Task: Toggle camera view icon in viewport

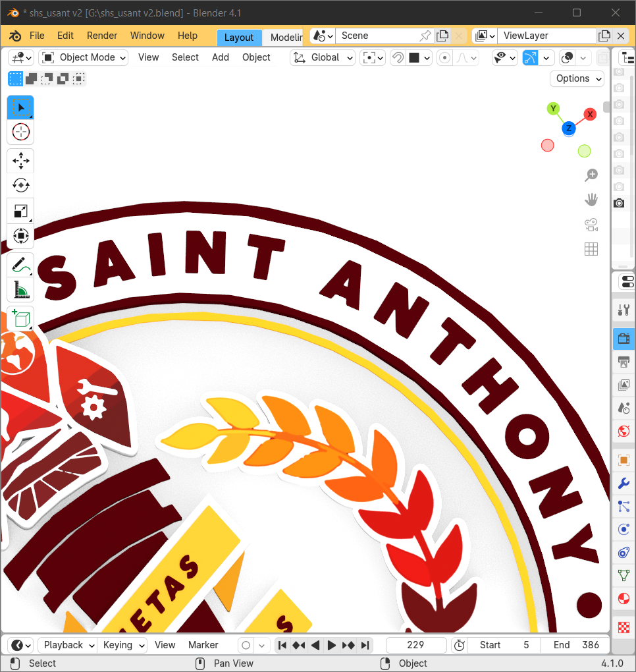Action: pos(591,225)
